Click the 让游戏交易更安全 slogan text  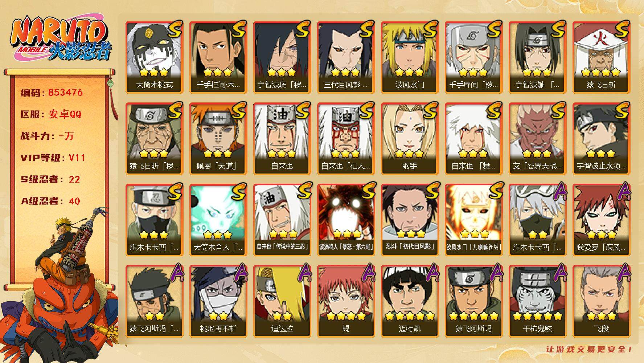click(x=589, y=350)
